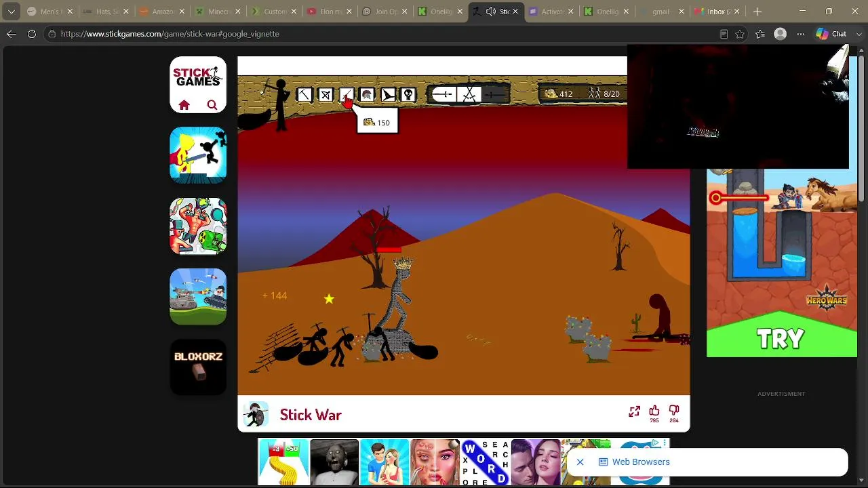Open the browser settings ellipsis menu
This screenshot has height=488, width=868.
[x=801, y=34]
